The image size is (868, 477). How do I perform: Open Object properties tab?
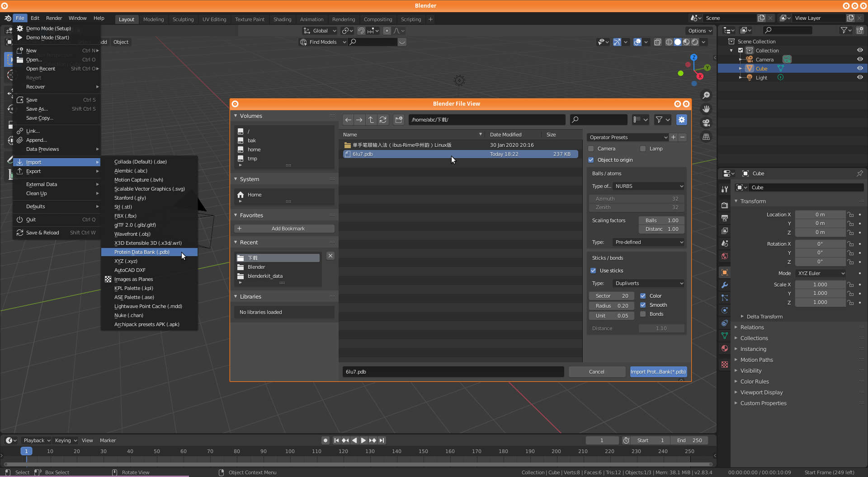(725, 272)
